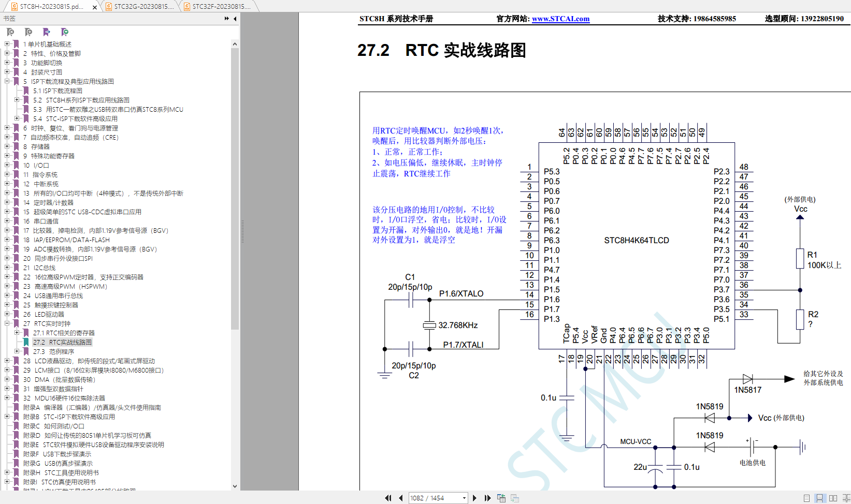Expand bookmark 5.4 STC-ISP下载软件高级应用
Image resolution: width=851 pixels, height=504 pixels.
(x=17, y=118)
